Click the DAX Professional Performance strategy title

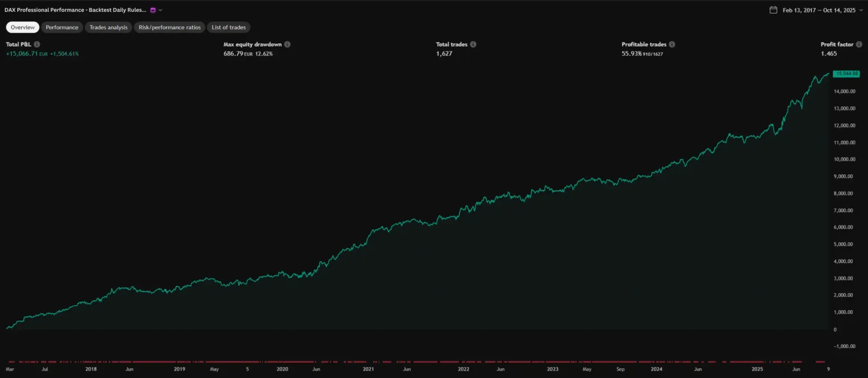point(75,10)
